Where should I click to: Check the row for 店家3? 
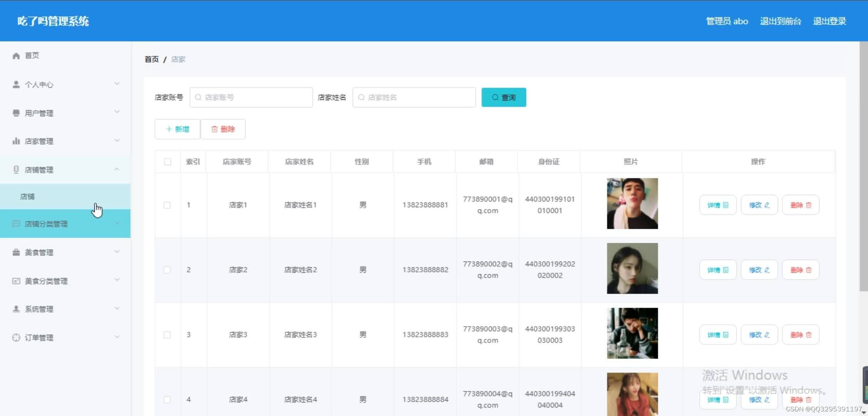coord(167,335)
